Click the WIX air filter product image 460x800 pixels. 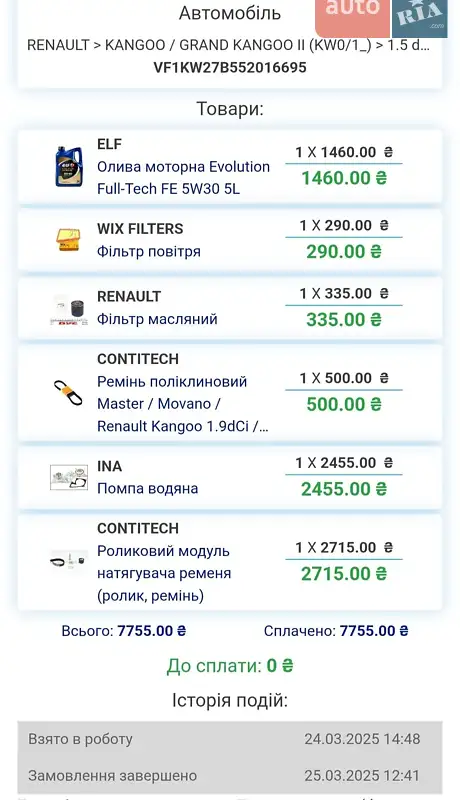coord(68,240)
